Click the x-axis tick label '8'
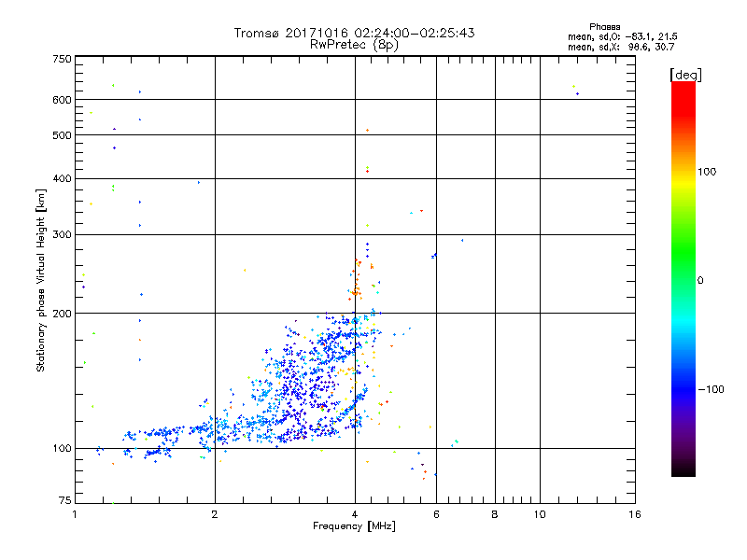Viewport: 747px width, 560px height. tap(495, 514)
